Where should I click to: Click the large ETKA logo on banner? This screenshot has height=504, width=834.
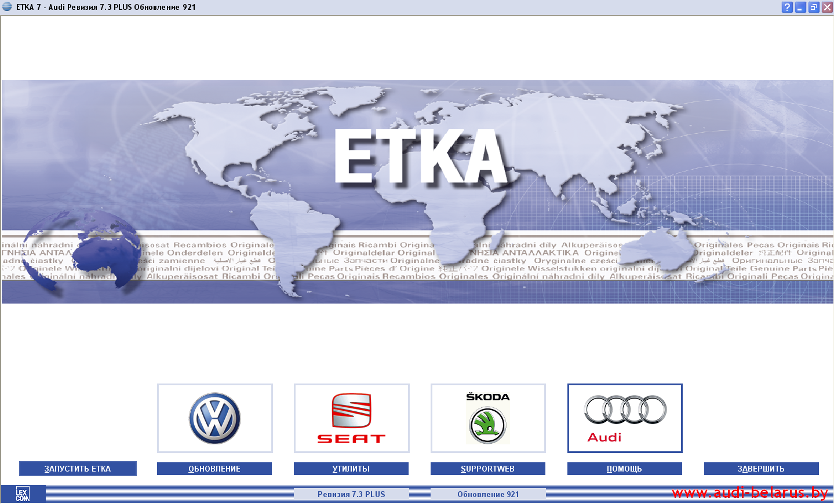click(x=421, y=158)
